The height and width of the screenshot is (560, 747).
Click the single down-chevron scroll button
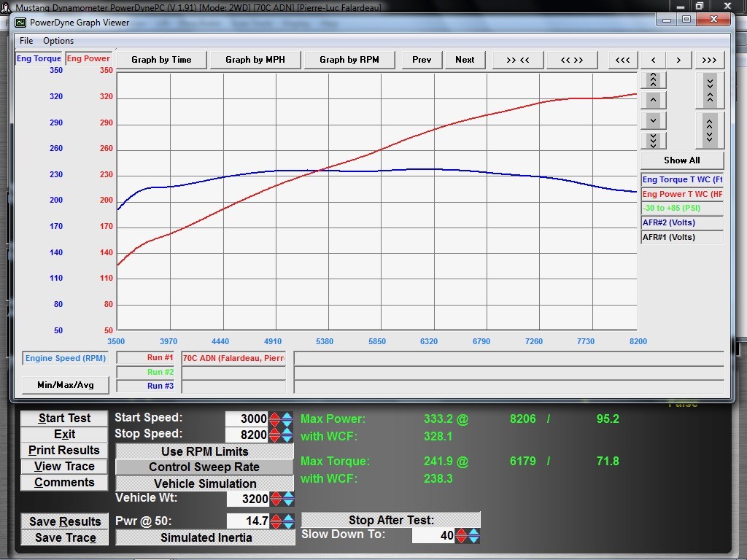pos(653,120)
